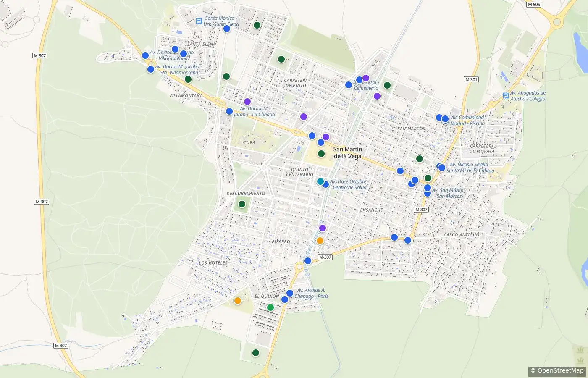
Task: Select the teal marker near Centro de Salud
Action: pos(320,181)
